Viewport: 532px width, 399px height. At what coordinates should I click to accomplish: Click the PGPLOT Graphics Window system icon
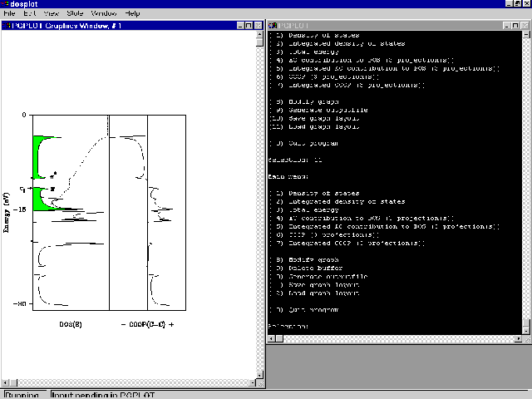pos(6,26)
